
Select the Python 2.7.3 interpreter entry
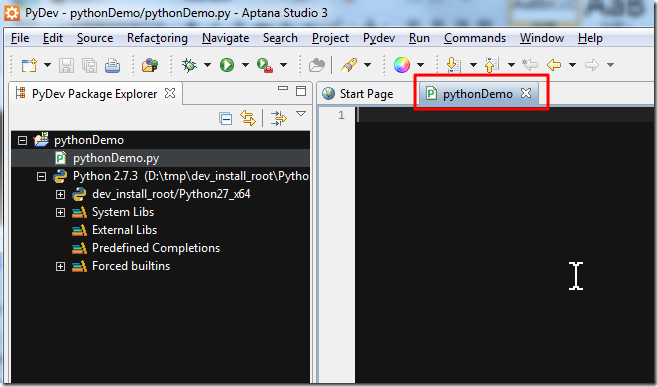191,176
